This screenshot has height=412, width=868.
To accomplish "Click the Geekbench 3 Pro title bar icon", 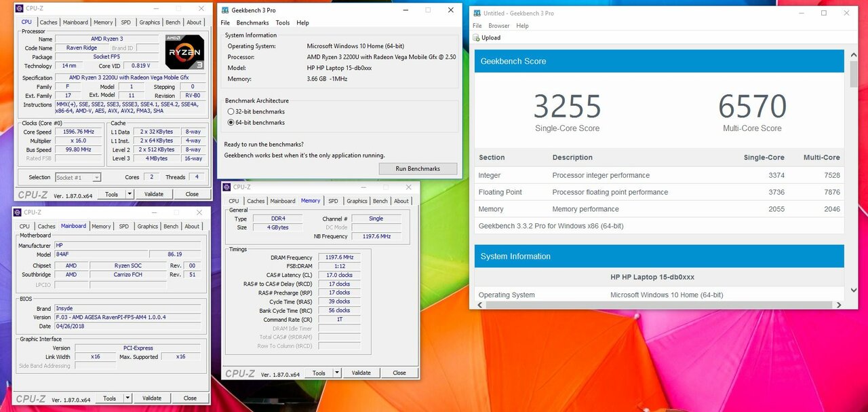I will (x=225, y=10).
